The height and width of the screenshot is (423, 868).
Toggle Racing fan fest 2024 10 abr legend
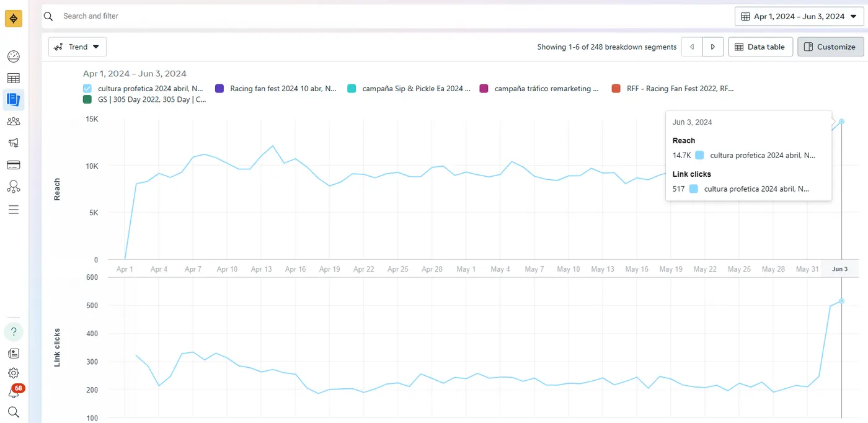(x=219, y=89)
